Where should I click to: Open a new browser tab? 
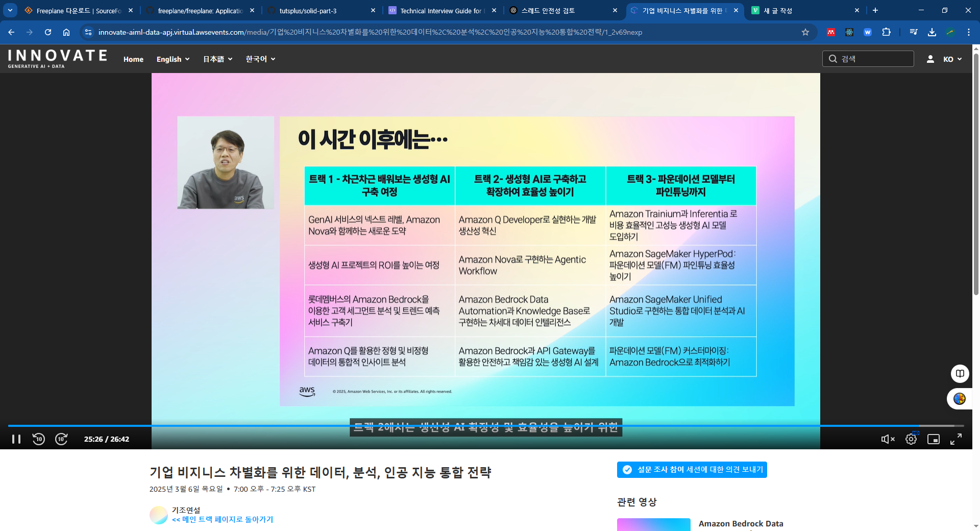tap(875, 10)
